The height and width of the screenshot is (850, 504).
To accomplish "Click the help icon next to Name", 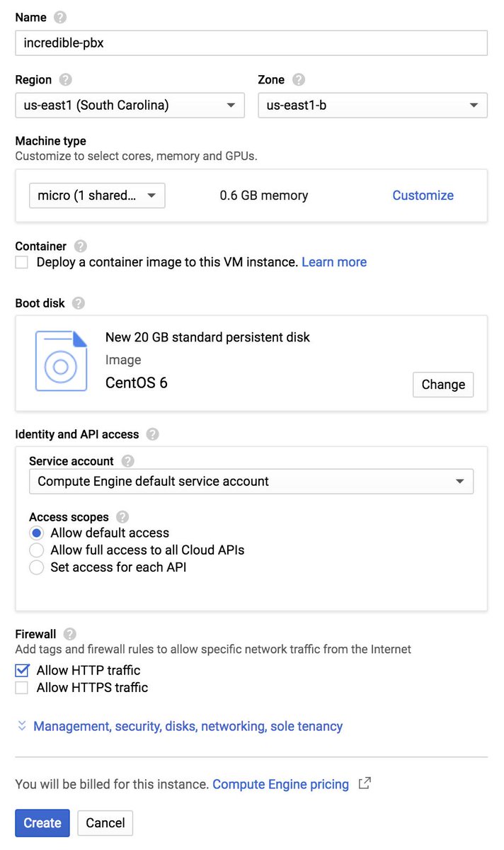I will pyautogui.click(x=60, y=17).
